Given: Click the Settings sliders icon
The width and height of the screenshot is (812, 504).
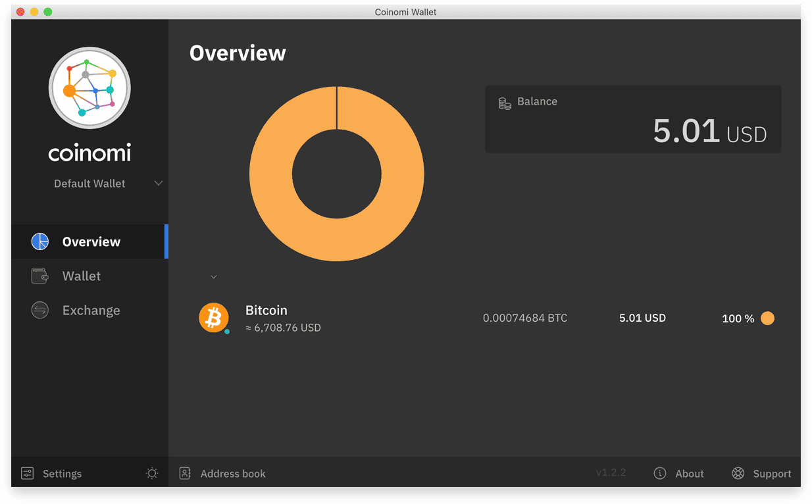Looking at the screenshot, I should point(27,473).
